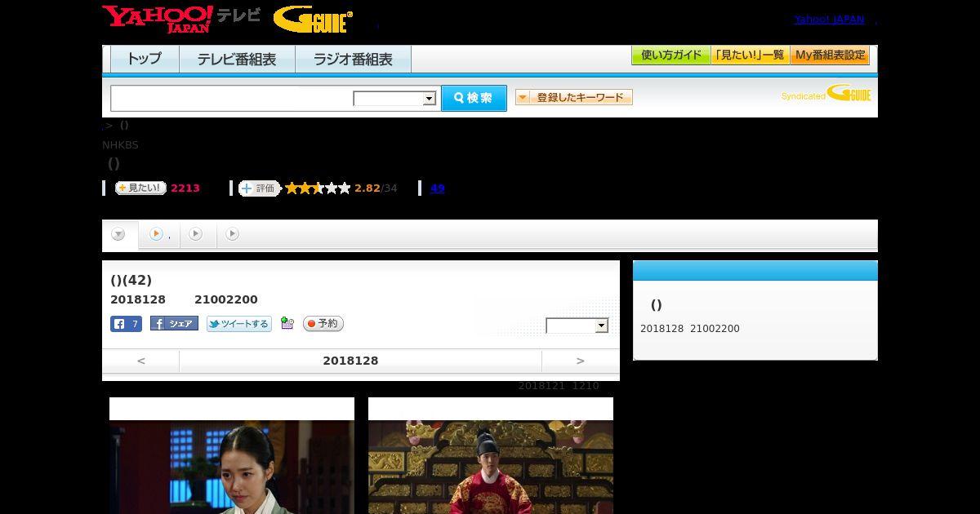The width and height of the screenshot is (980, 514).
Task: Select first tab with grey down arrow
Action: click(x=119, y=235)
